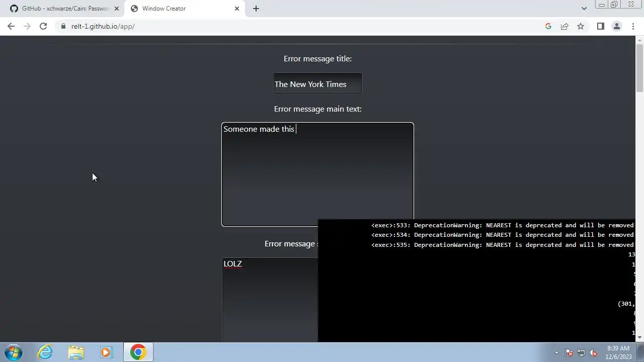
Task: Click the 'Error message title:' label
Action: [x=317, y=59]
